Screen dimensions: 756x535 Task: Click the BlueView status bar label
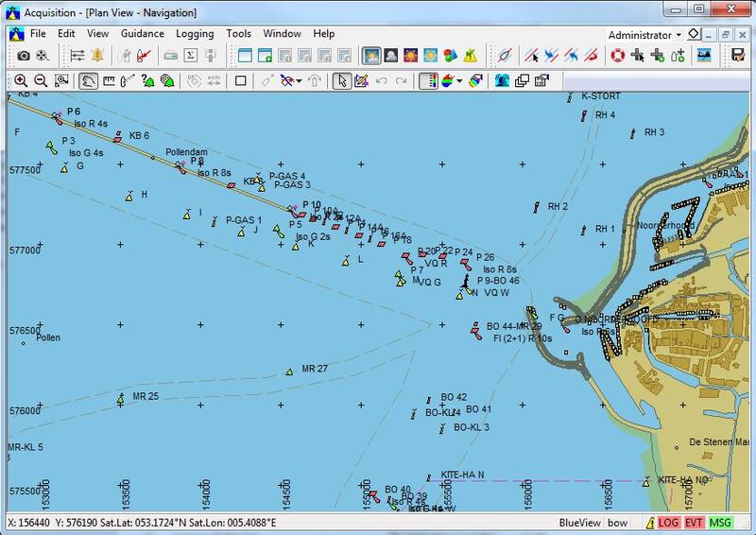pos(578,523)
